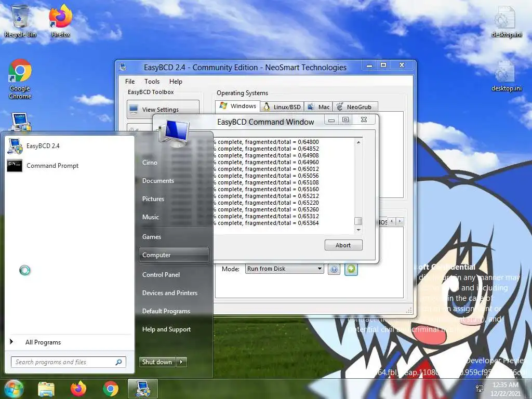Click the command output scroll down arrow
The height and width of the screenshot is (399, 532).
[358, 230]
